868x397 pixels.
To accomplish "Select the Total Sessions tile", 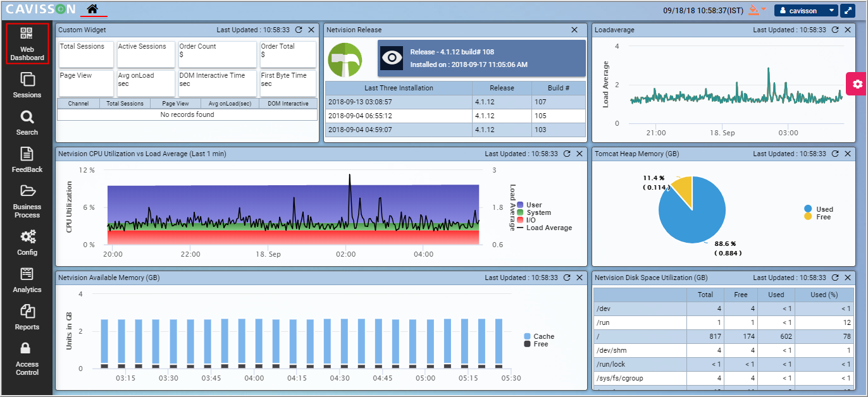I will (x=86, y=54).
